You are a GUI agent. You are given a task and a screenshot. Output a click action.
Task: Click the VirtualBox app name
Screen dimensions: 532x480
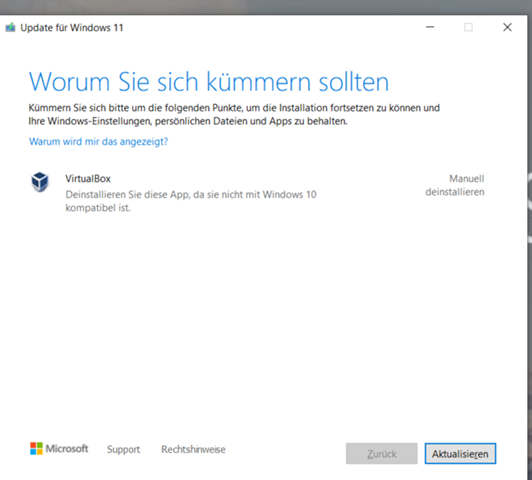pyautogui.click(x=88, y=178)
